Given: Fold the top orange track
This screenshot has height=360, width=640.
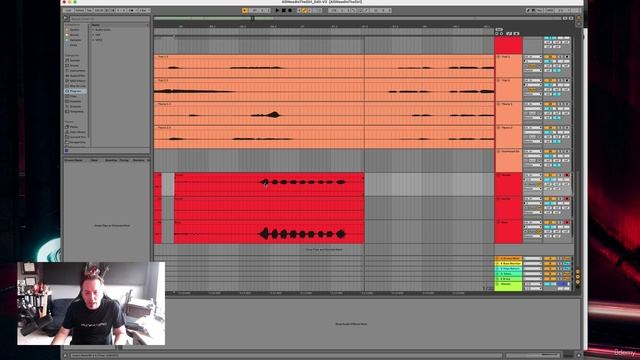Looking at the screenshot, I should coord(498,57).
